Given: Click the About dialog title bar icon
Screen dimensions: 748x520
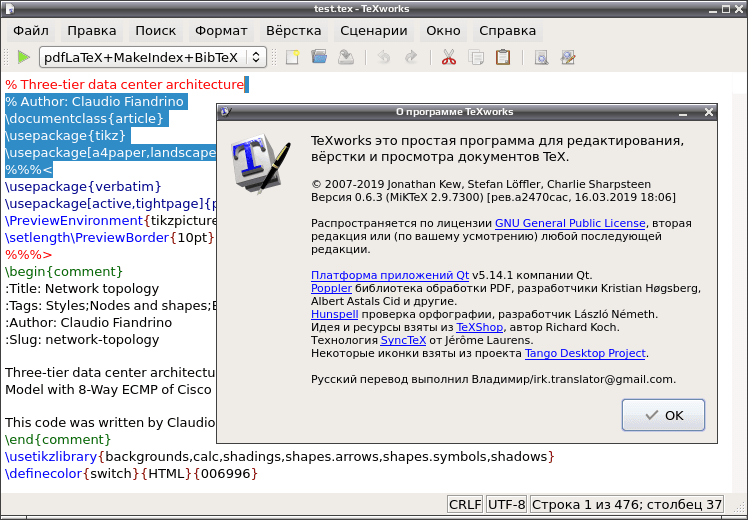Looking at the screenshot, I should tap(226, 112).
